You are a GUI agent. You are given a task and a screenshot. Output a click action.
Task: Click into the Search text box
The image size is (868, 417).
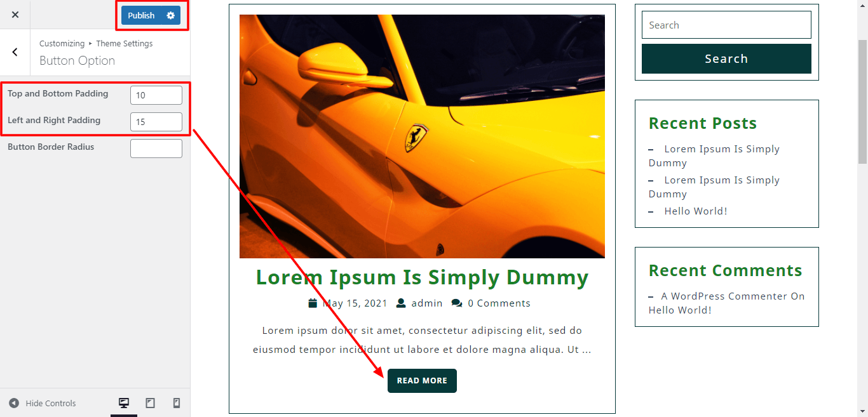(x=726, y=25)
